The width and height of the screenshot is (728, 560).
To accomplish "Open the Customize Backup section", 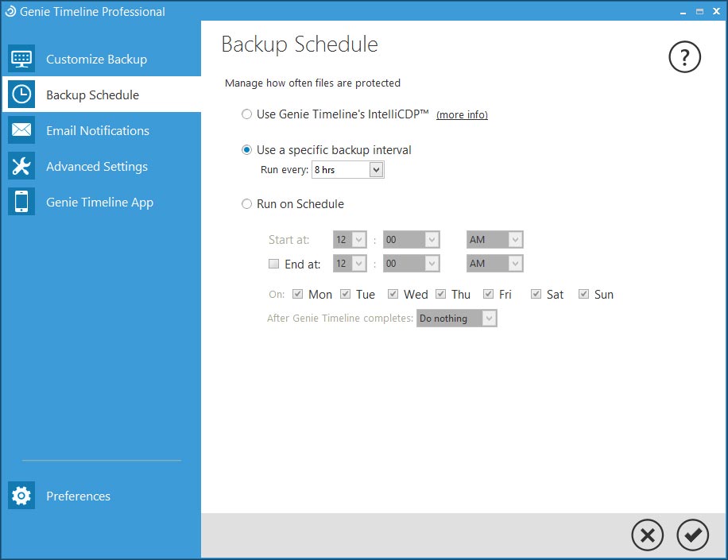I will point(102,59).
